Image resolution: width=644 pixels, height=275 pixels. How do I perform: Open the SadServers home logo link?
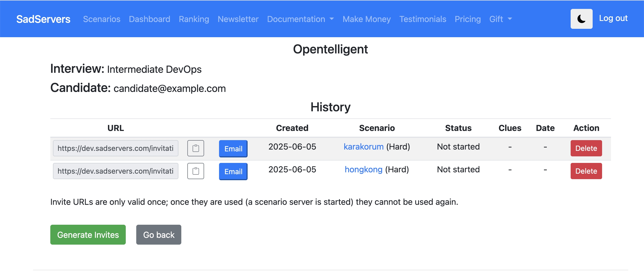43,19
